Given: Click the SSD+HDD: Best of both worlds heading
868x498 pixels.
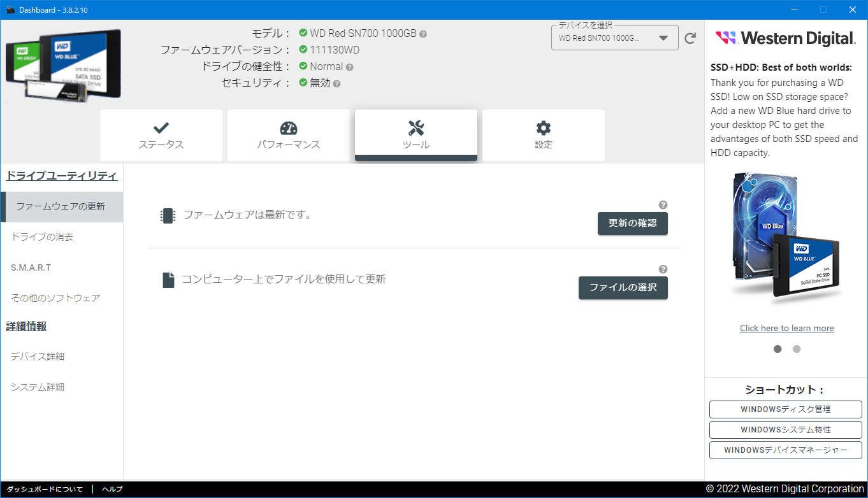Looking at the screenshot, I should tap(781, 68).
